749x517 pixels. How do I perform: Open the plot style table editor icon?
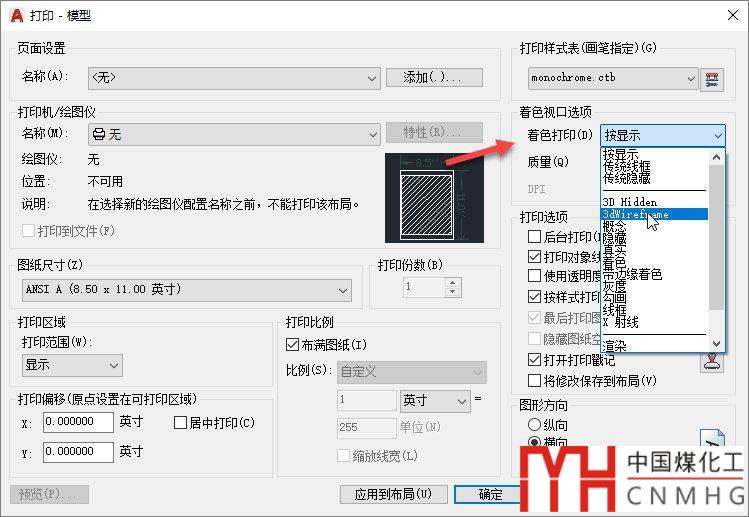point(712,79)
